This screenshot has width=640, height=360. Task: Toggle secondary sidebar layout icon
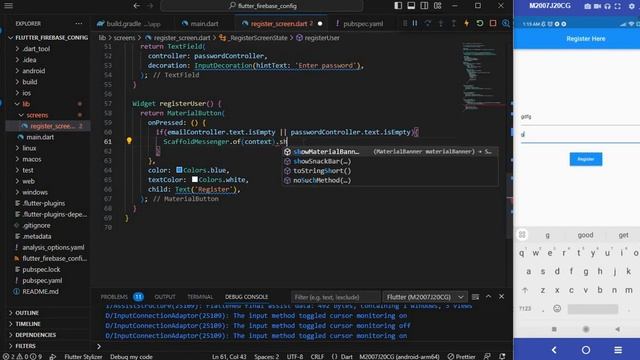tap(424, 6)
